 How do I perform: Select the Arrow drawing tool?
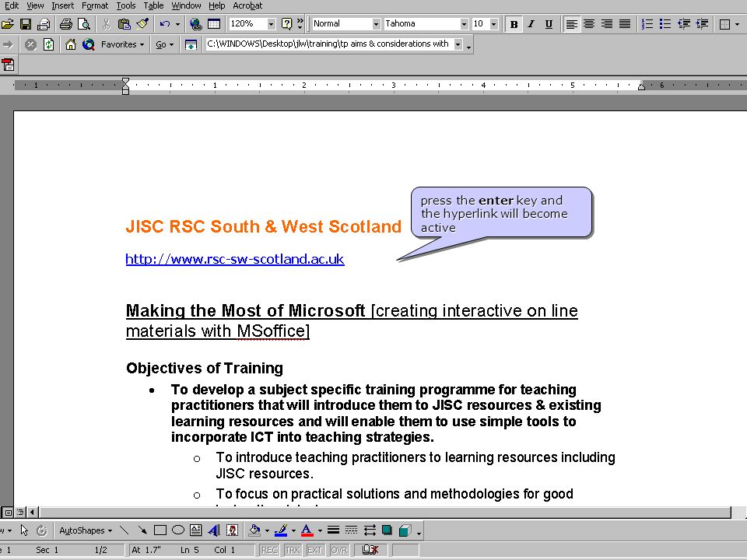pos(142,530)
